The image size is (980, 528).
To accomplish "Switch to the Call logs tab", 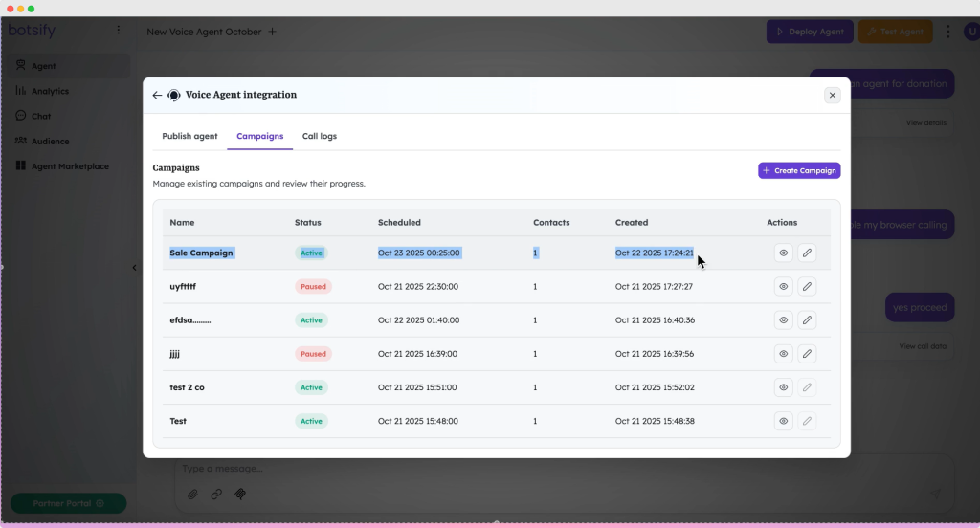I will [x=319, y=137].
